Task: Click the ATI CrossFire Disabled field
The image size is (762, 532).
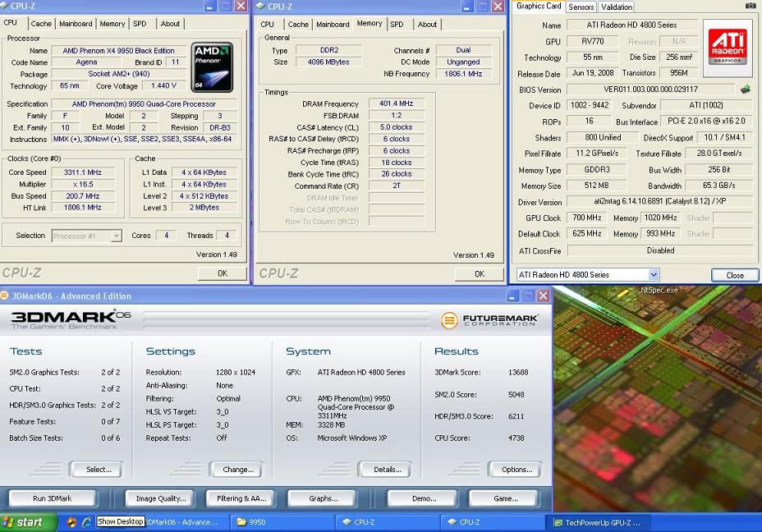Action: click(660, 250)
